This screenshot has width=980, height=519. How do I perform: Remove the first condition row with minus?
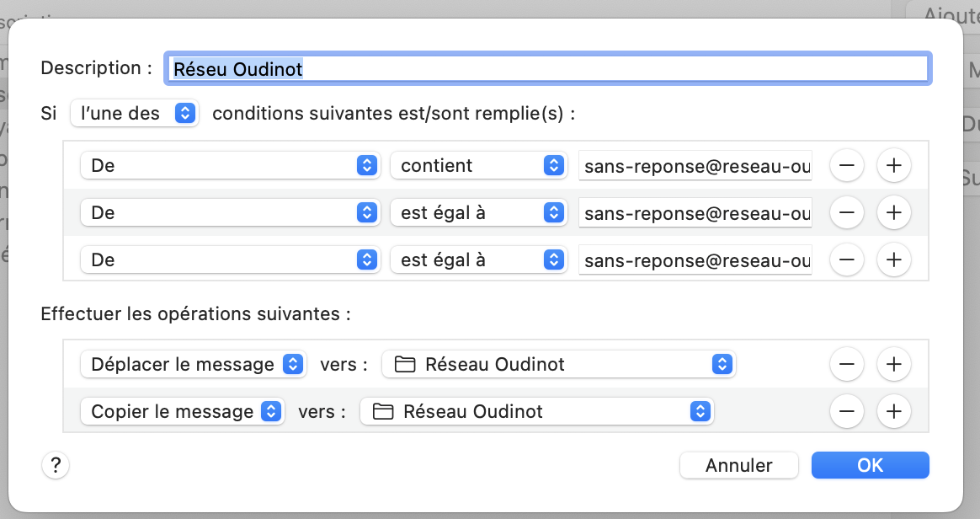(847, 166)
